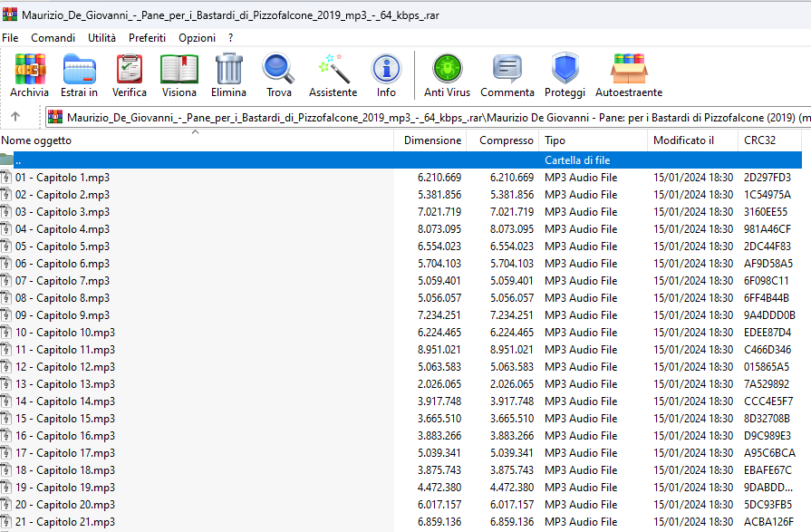811x532 pixels.
Task: Select file 16 - Capitolo 16.mp3
Action: click(x=401, y=435)
